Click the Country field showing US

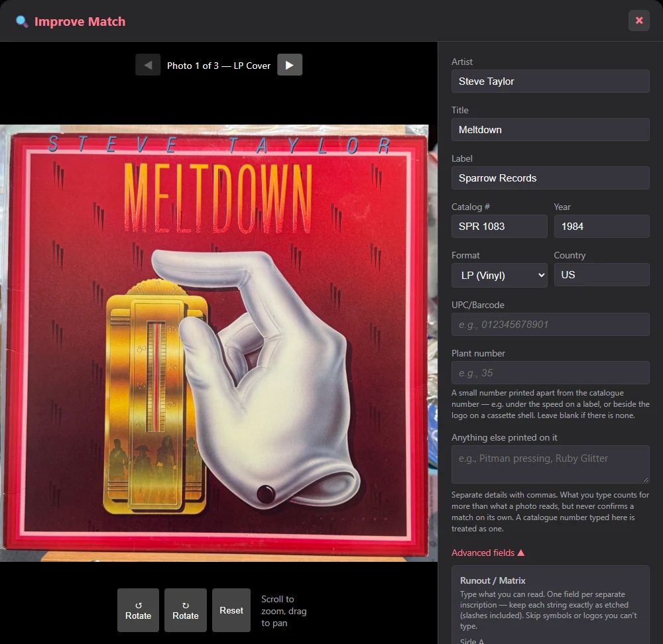click(602, 275)
